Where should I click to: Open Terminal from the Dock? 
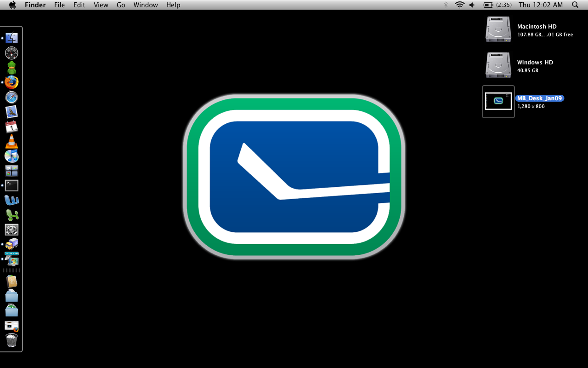(x=11, y=185)
